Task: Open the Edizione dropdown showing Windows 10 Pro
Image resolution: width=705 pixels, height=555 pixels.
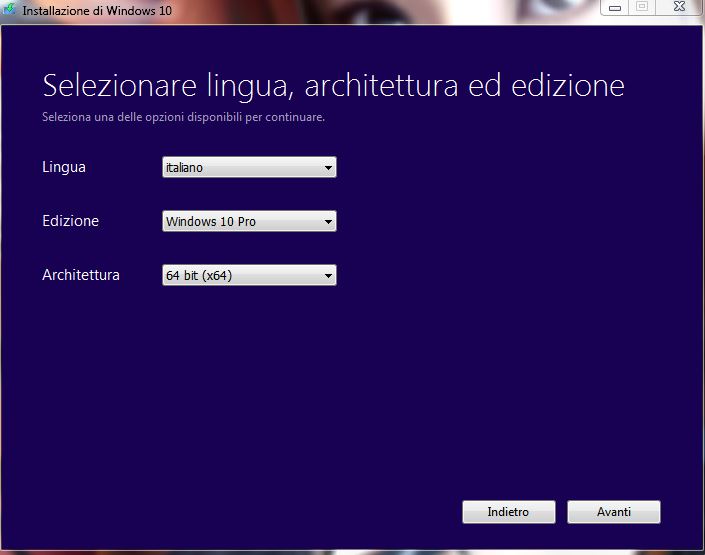Action: coord(249,221)
